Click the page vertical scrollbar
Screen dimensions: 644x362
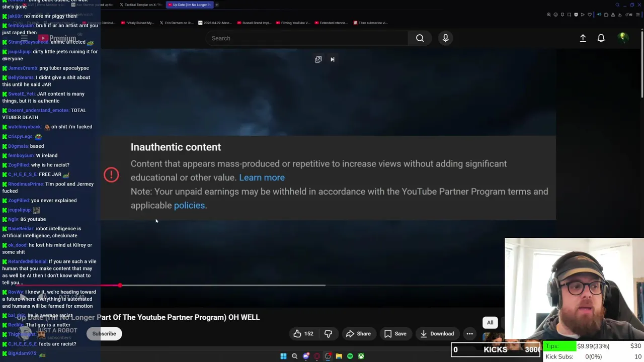tap(642, 65)
